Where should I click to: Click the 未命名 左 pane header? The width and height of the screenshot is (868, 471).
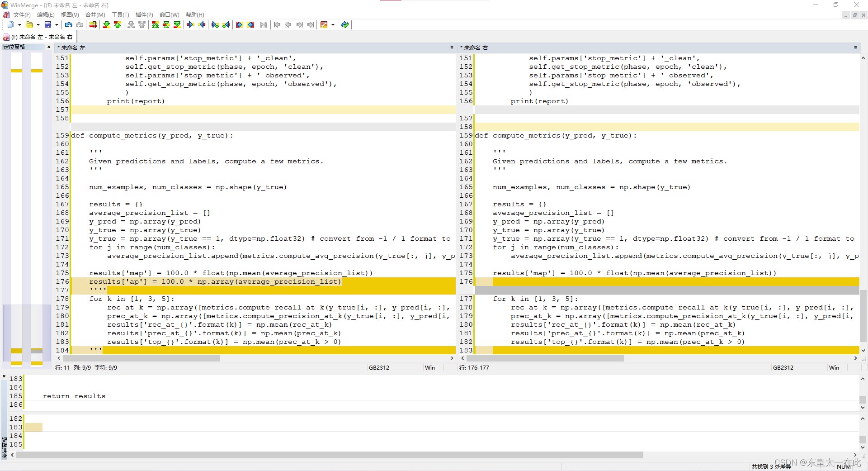[255, 48]
